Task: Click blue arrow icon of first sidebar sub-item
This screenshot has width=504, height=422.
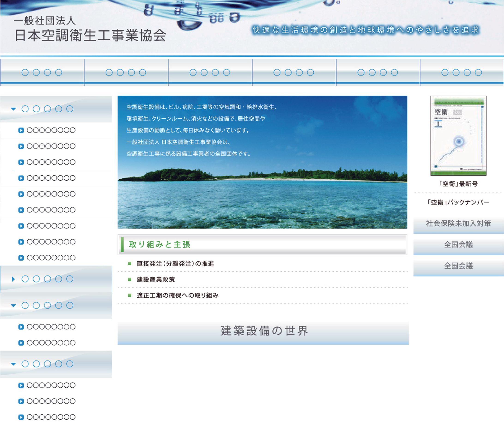Action: pos(21,130)
